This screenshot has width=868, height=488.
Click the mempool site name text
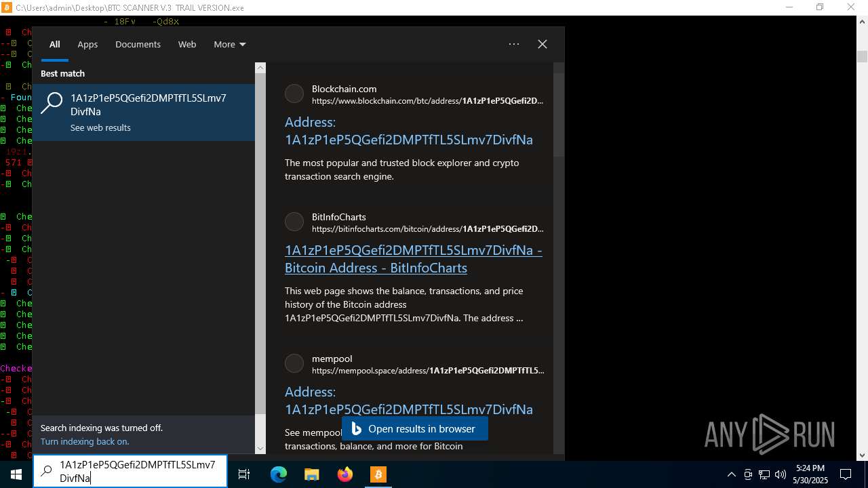coord(332,359)
